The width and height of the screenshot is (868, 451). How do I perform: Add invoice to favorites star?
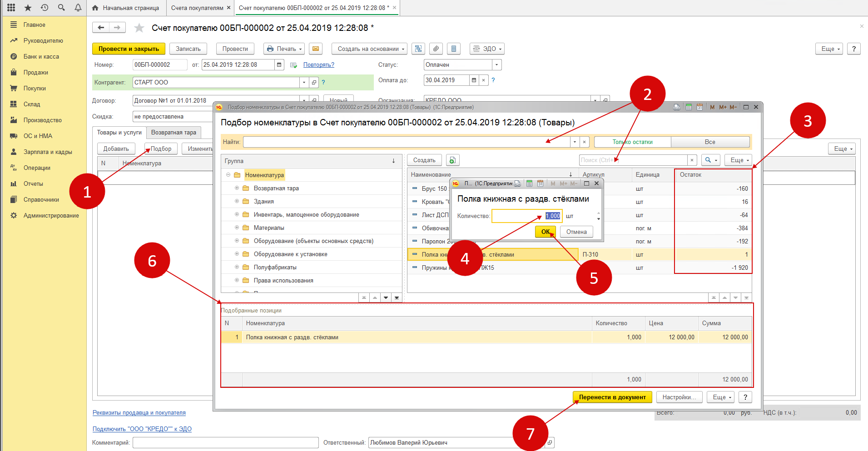click(139, 28)
